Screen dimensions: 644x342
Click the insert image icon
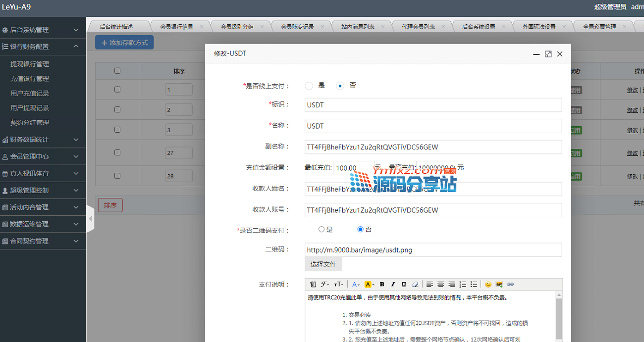(499, 284)
